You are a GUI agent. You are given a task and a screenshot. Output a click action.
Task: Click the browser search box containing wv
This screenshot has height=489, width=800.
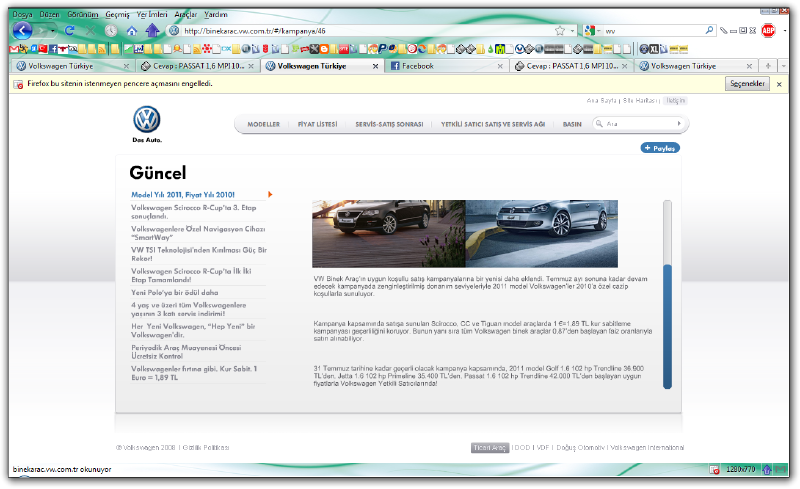pyautogui.click(x=653, y=31)
